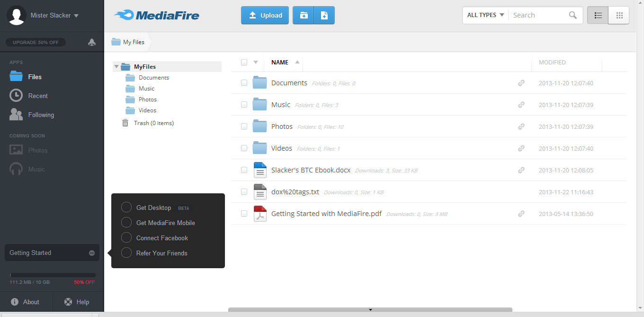The image size is (644, 317).
Task: Click share link icon for Slacker's BTC Ebook.docx
Action: tap(521, 170)
